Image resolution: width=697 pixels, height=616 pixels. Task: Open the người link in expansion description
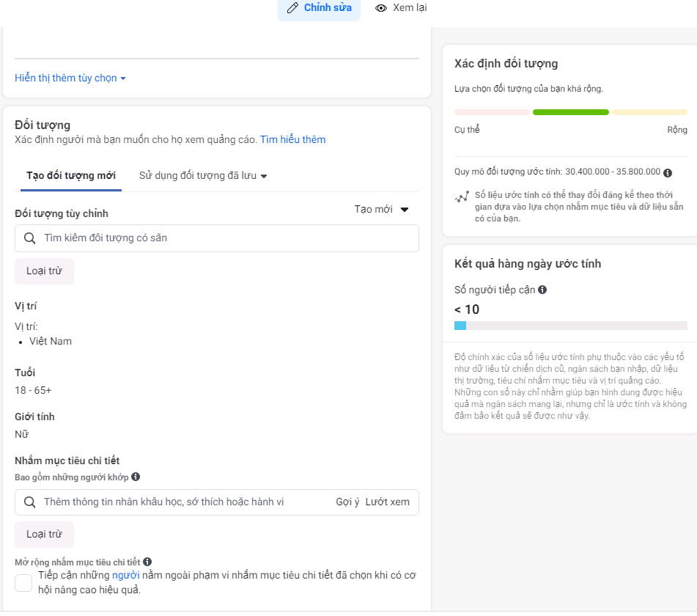(x=126, y=575)
